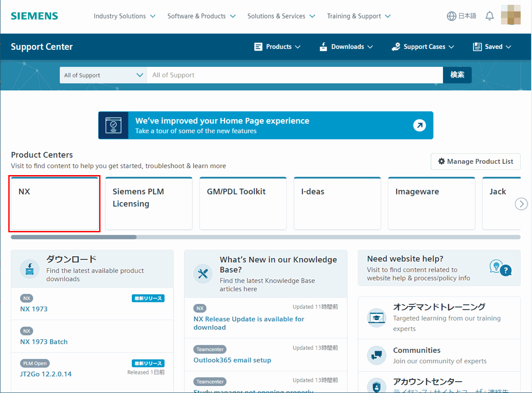Open the globe language icon
This screenshot has width=532, height=393.
tap(452, 16)
